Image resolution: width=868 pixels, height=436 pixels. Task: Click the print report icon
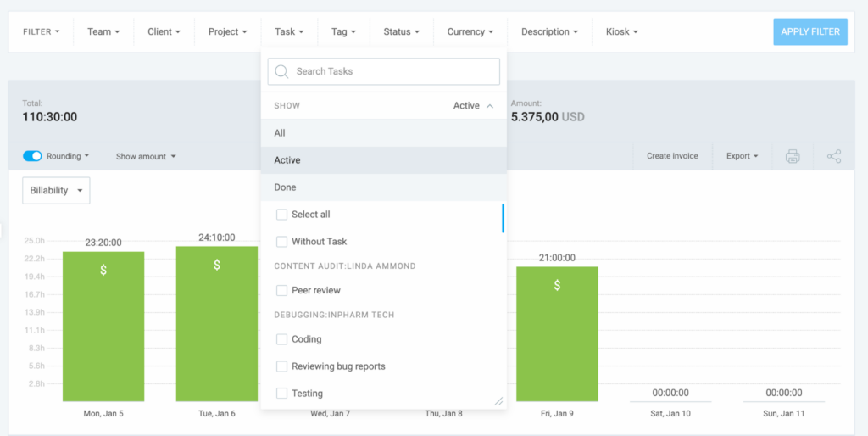click(x=793, y=156)
